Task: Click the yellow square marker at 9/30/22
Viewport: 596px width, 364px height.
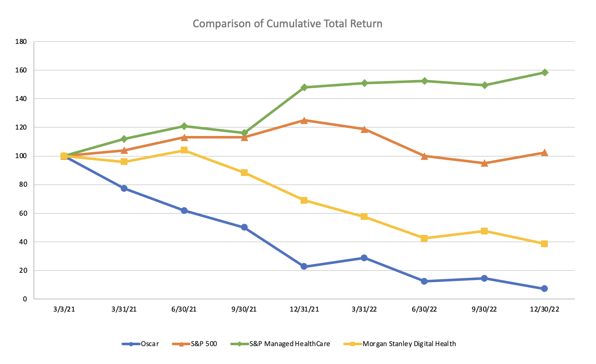Action: (x=484, y=231)
